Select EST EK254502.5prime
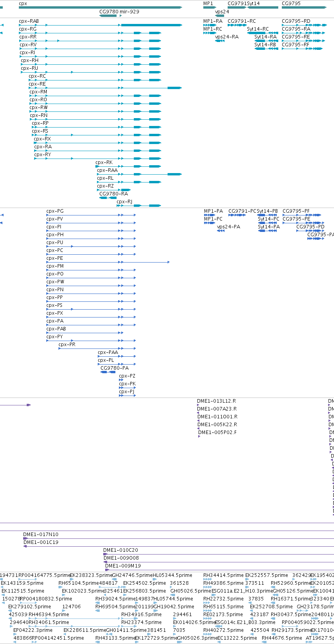334x644 pixels. [144, 583]
